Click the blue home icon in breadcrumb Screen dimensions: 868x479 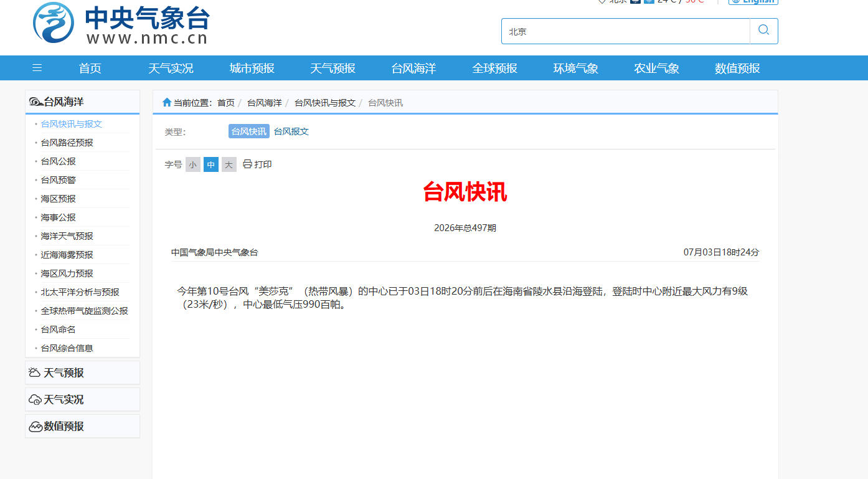tap(167, 102)
